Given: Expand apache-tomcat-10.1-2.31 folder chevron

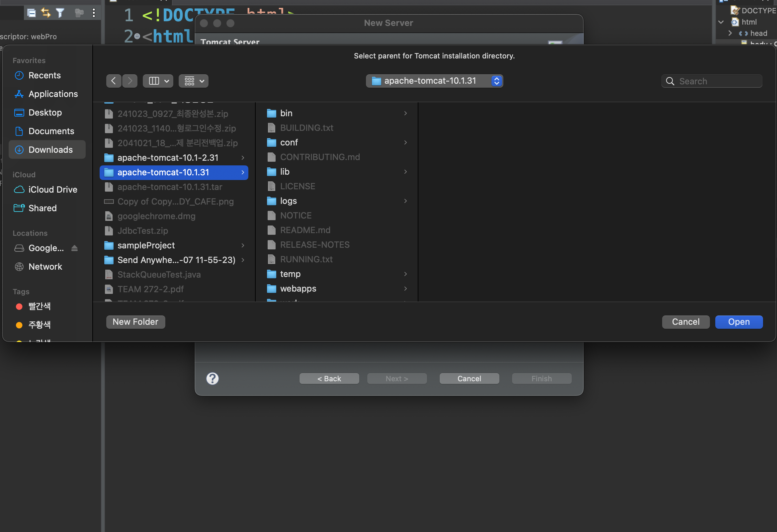Looking at the screenshot, I should pyautogui.click(x=243, y=158).
